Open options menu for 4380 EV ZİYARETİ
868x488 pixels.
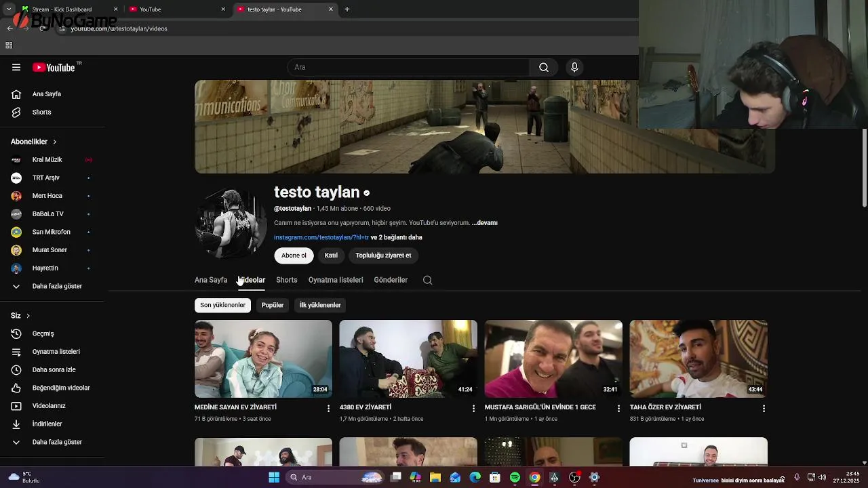(x=473, y=409)
